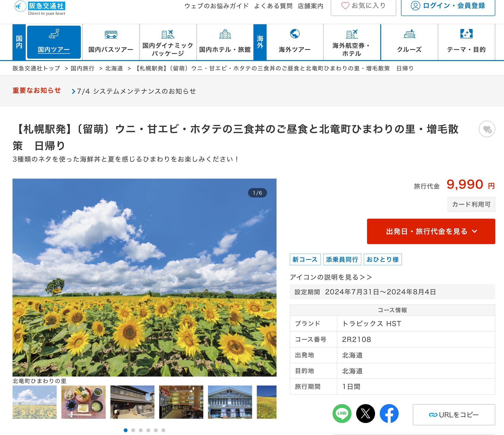This screenshot has height=435, width=504.
Task: Select the seafood bowl thumbnail
Action: [x=83, y=402]
